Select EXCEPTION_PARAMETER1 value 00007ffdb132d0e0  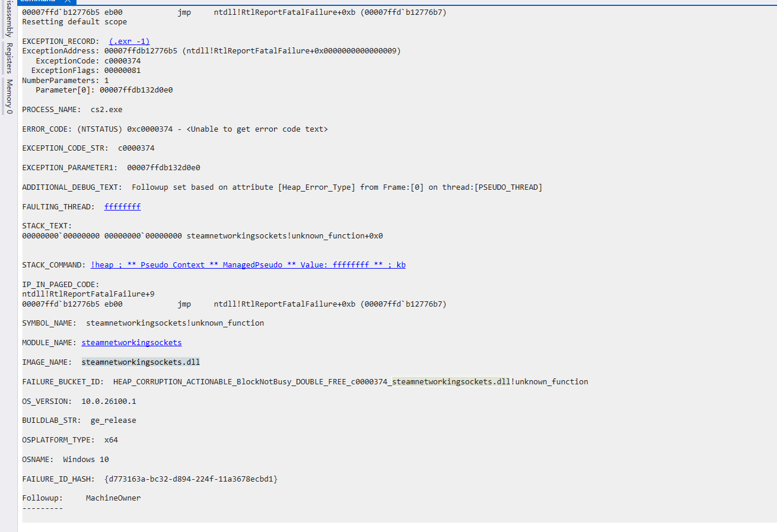click(164, 168)
